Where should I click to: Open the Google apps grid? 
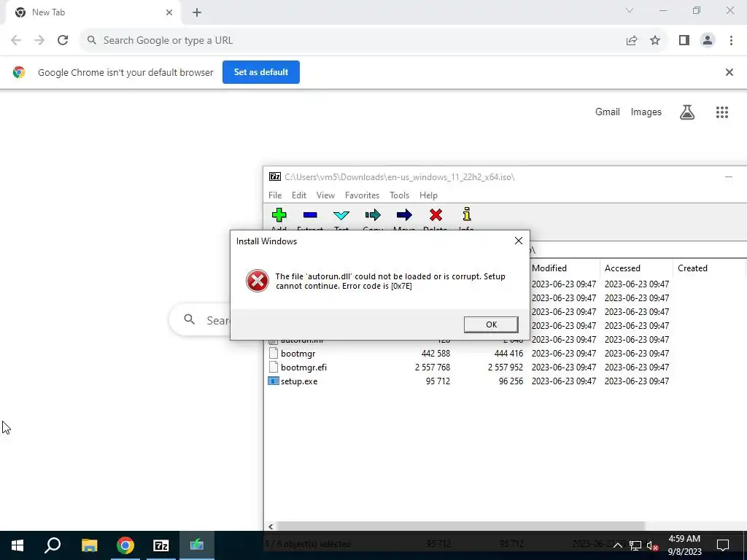click(x=721, y=112)
